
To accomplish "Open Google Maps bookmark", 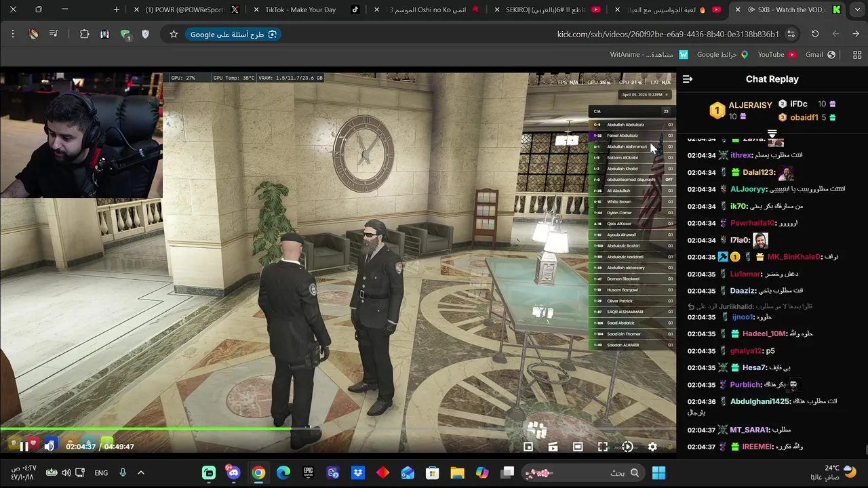I will tap(722, 55).
